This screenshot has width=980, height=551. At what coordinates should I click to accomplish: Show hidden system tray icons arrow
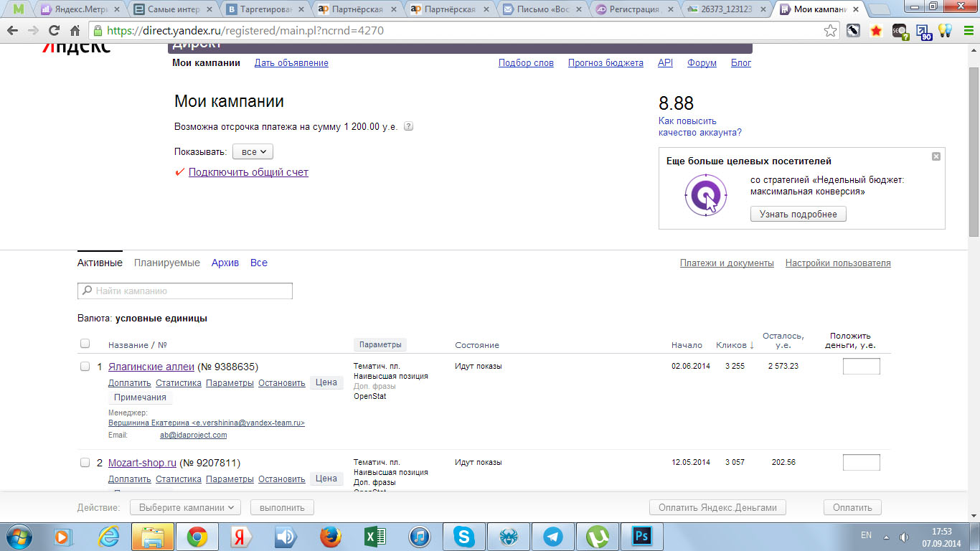pos(886,537)
